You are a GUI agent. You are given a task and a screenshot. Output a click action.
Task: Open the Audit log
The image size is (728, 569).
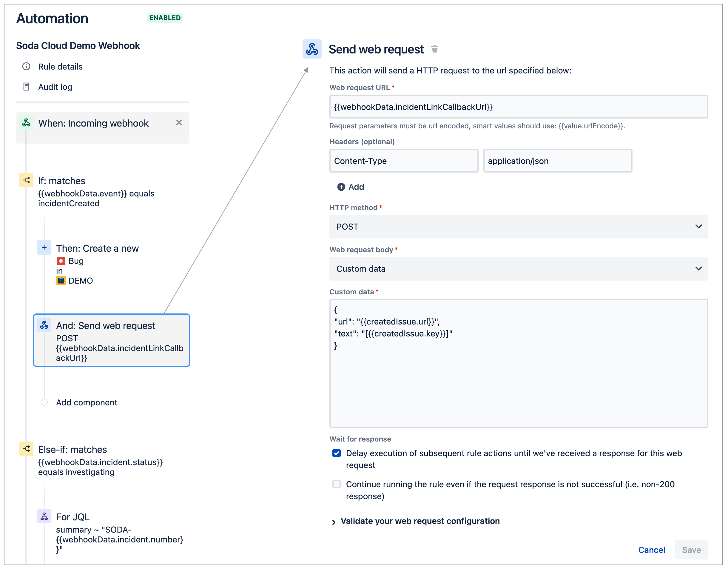coord(55,87)
